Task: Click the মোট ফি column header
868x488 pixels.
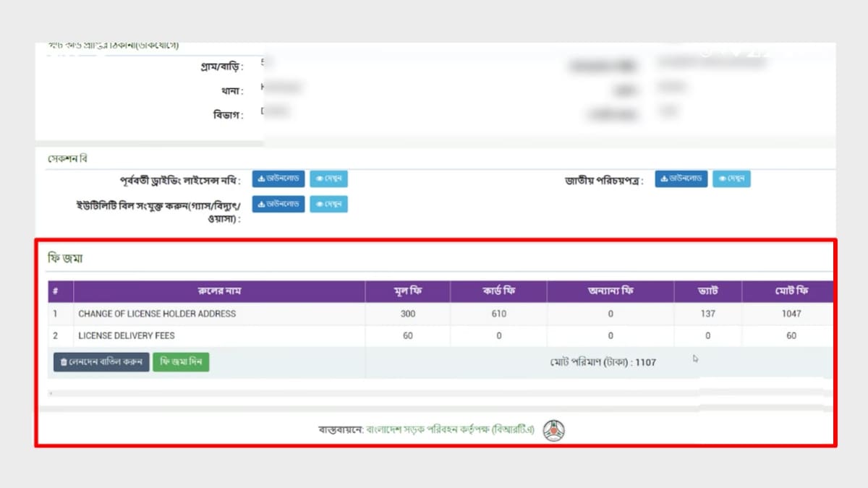Action: tap(791, 291)
